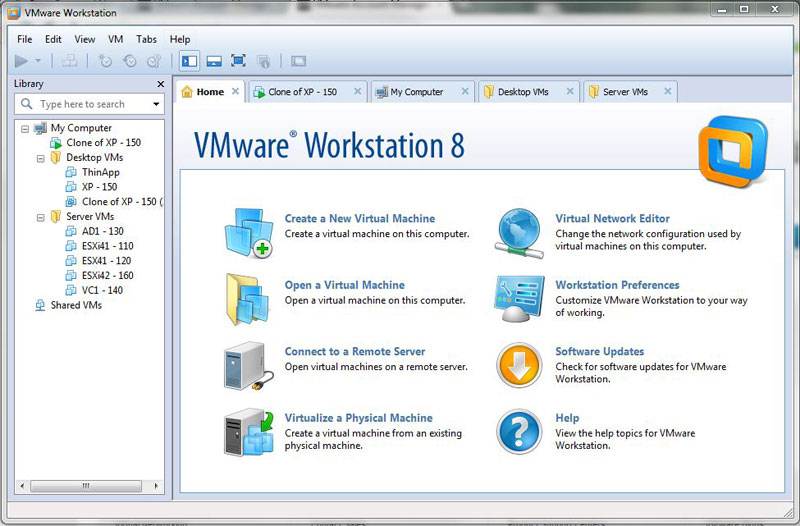The height and width of the screenshot is (526, 800).
Task: Click the Virtual Network Editor globe icon
Action: point(519,233)
